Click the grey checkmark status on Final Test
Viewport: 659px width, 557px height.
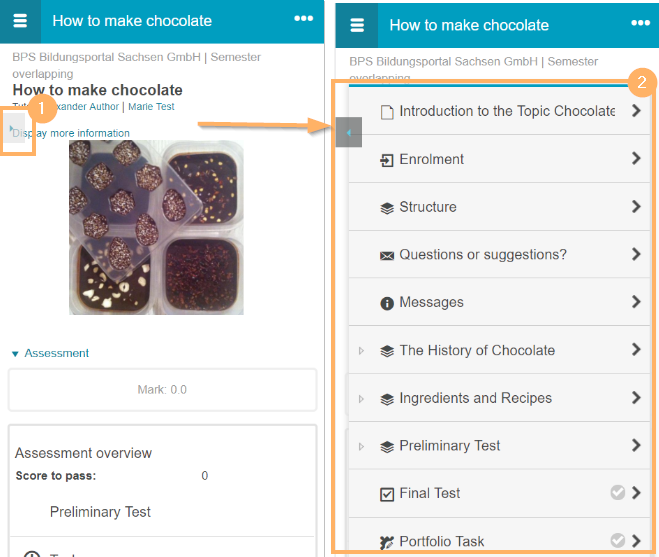click(x=618, y=493)
